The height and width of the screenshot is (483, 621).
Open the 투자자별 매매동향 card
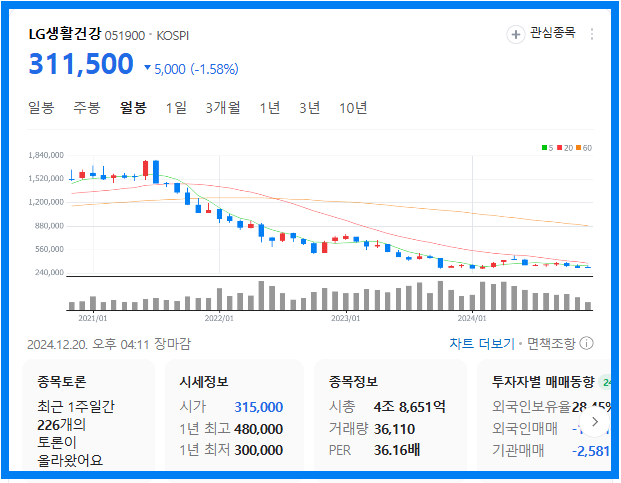point(544,416)
